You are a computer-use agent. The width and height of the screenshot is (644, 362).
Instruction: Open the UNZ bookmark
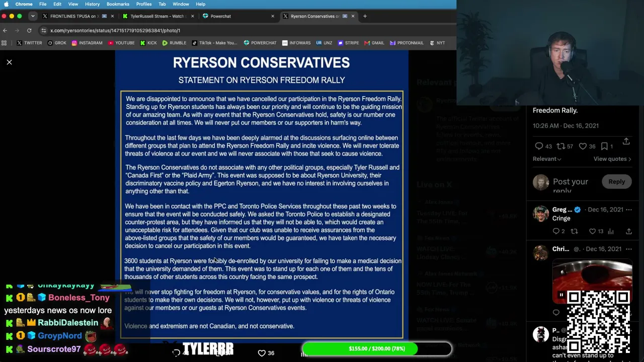pos(324,43)
